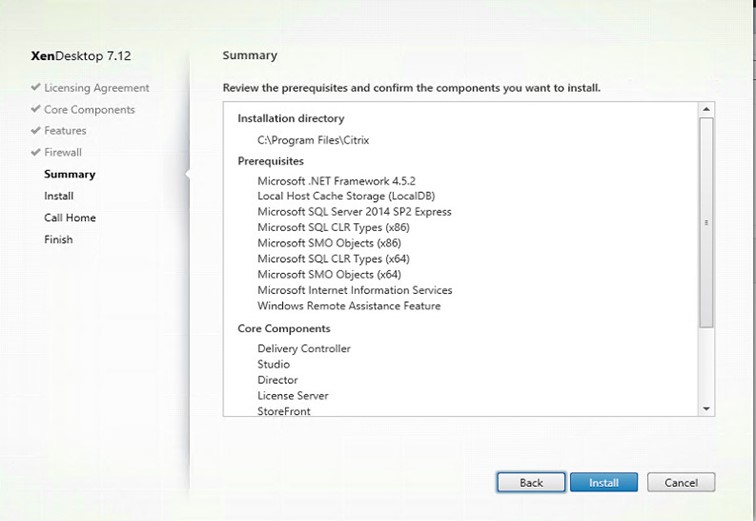Select the Finish step in sidebar
756x521 pixels.
click(58, 239)
